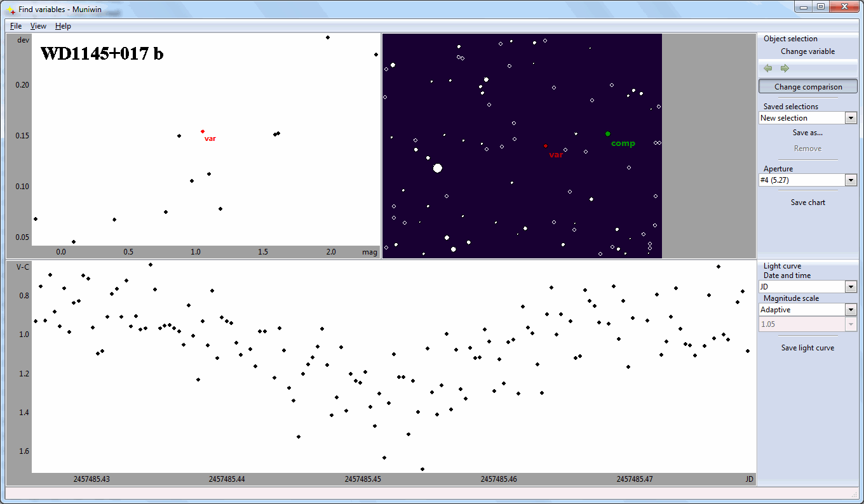Click the Change variable button
Screen dimensions: 864x504
tap(808, 51)
